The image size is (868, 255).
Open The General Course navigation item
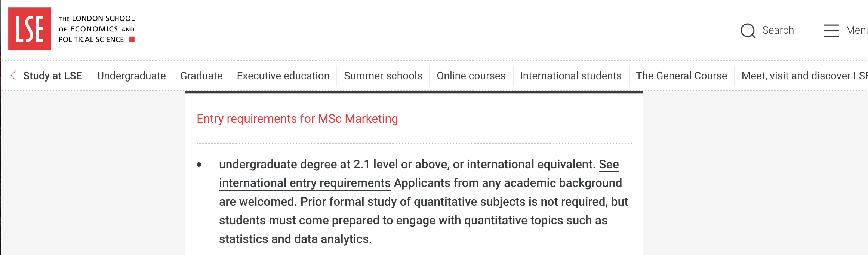pos(681,76)
